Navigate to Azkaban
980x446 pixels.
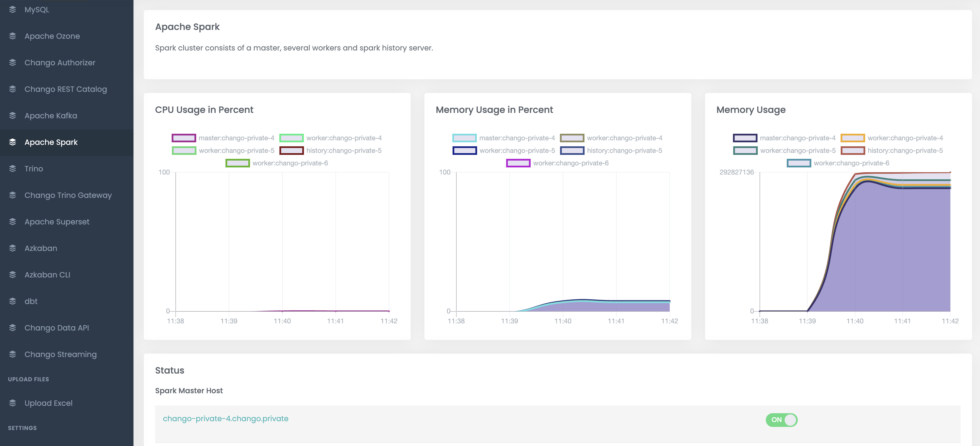[66, 248]
